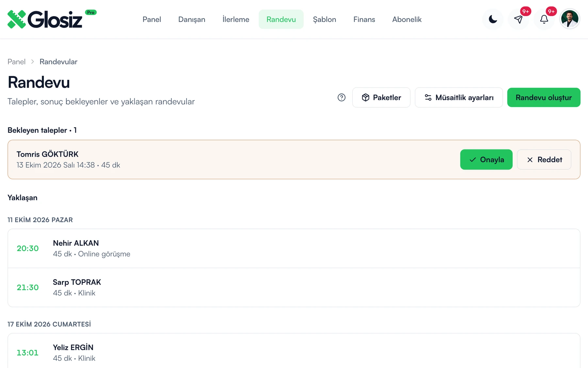
Task: Click the Randevular breadcrumb
Action: (58, 62)
